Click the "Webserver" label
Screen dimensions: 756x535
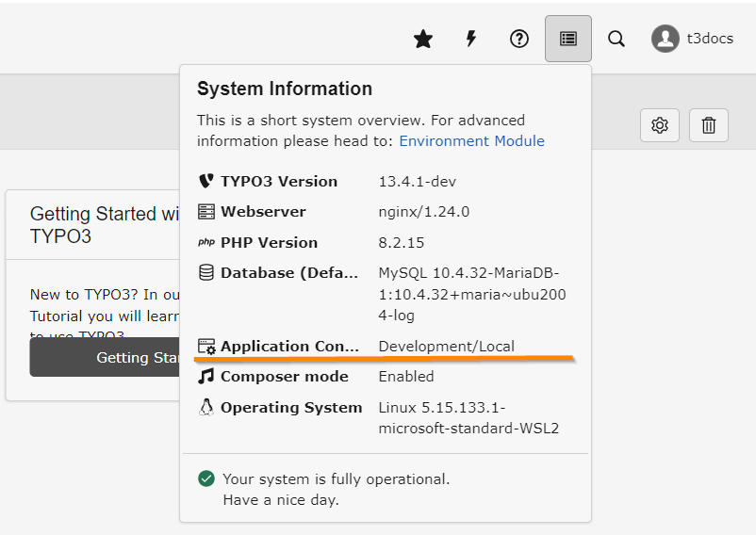pyautogui.click(x=263, y=212)
